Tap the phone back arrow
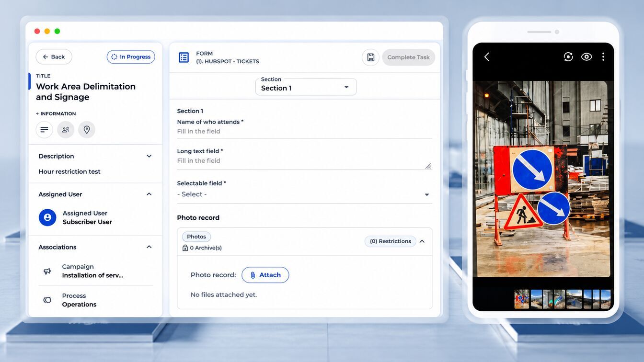The width and height of the screenshot is (644, 362). (x=487, y=57)
